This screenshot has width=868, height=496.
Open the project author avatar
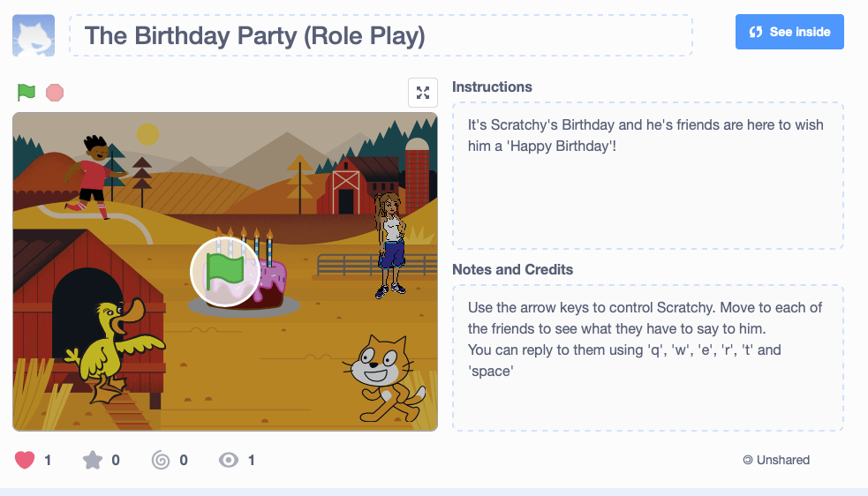click(x=34, y=35)
